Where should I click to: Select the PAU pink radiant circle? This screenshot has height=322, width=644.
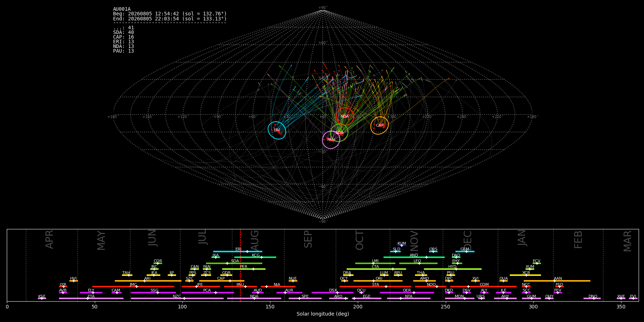coord(331,140)
